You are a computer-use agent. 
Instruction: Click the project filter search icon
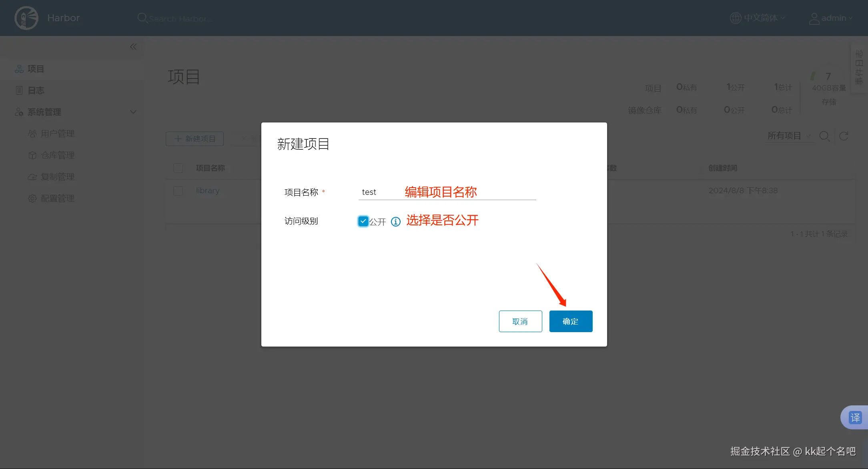(824, 136)
